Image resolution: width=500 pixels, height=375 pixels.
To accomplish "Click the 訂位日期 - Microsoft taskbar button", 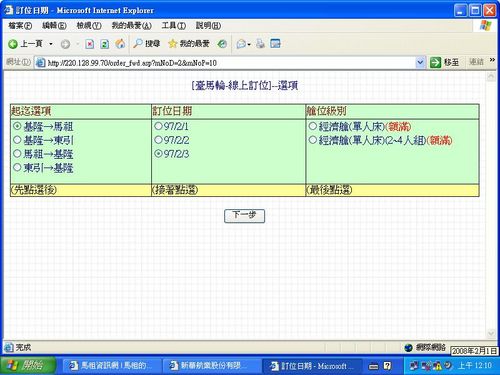I will click(x=312, y=366).
